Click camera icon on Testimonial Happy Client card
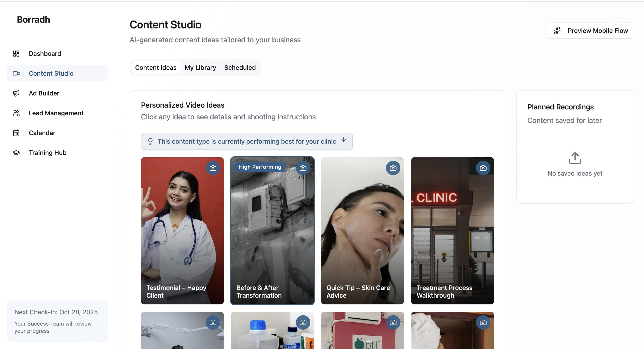 tap(213, 168)
